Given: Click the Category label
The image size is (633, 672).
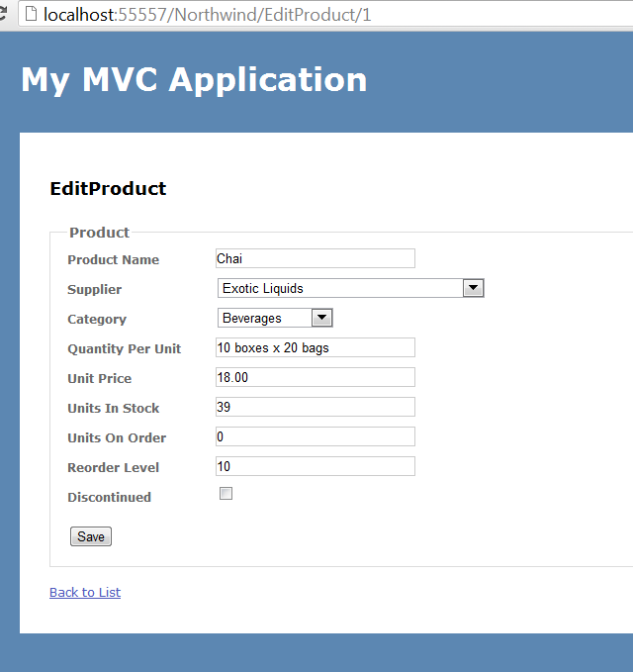Looking at the screenshot, I should coord(97,320).
